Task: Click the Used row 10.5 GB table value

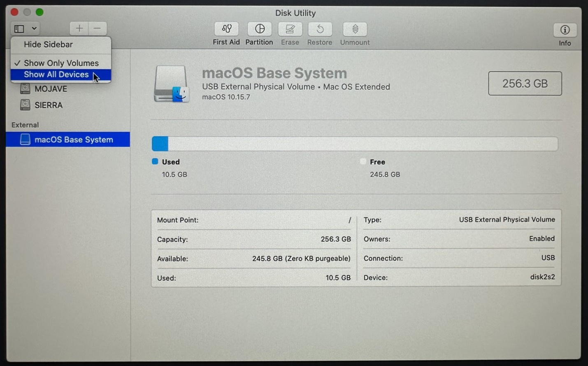Action: [338, 278]
